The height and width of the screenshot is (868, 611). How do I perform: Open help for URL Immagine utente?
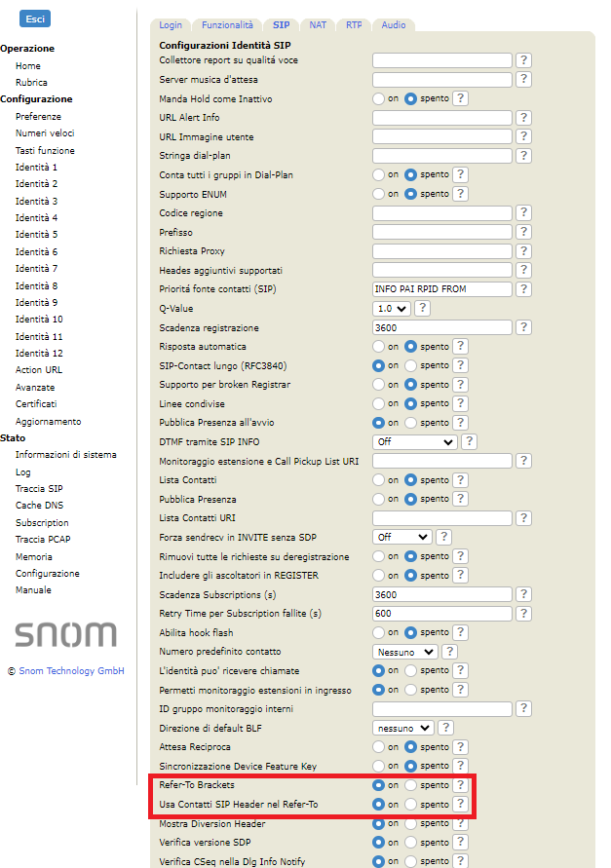tap(523, 136)
